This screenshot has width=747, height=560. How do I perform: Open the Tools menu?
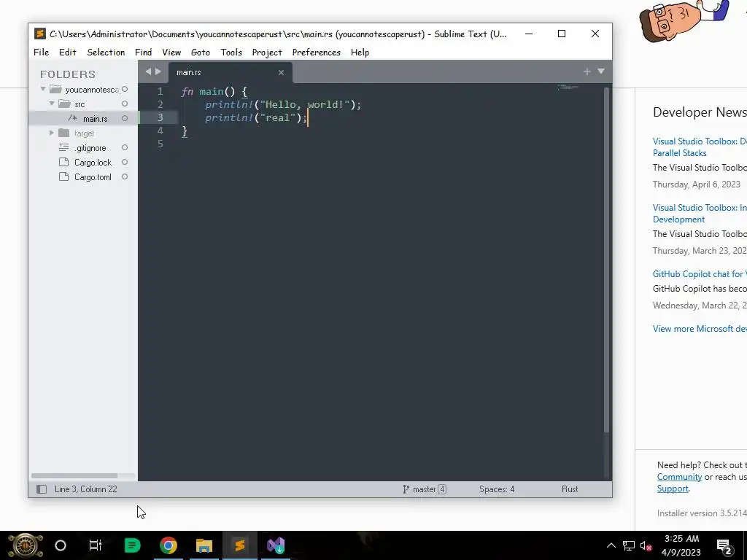(x=231, y=52)
